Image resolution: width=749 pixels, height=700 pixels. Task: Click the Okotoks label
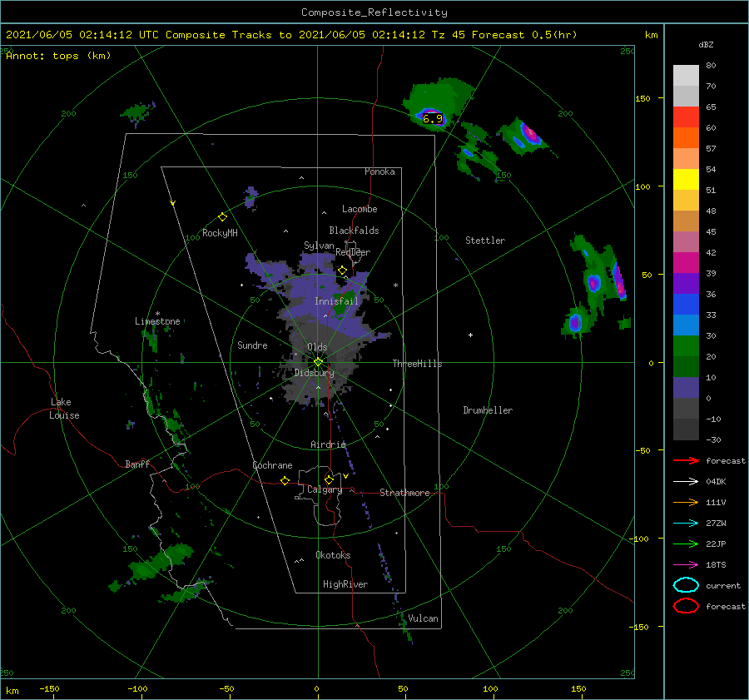point(333,555)
